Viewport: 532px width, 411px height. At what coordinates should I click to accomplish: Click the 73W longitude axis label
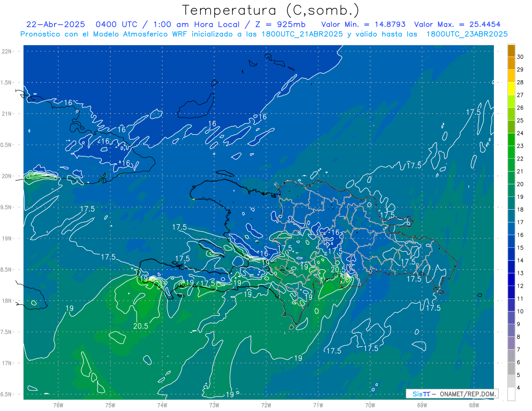coord(214,405)
